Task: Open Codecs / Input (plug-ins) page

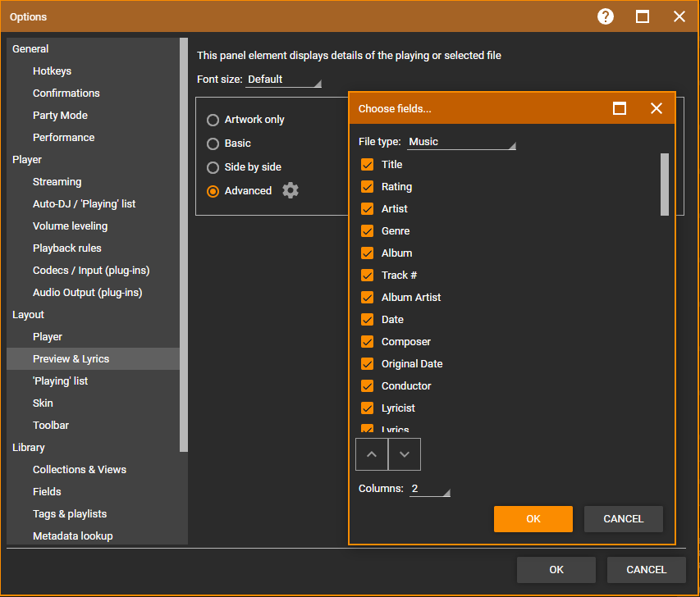Action: (x=91, y=271)
